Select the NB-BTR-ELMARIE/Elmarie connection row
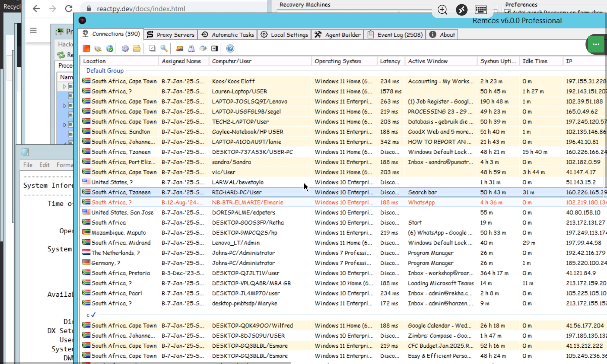607x364 pixels. coord(247,202)
